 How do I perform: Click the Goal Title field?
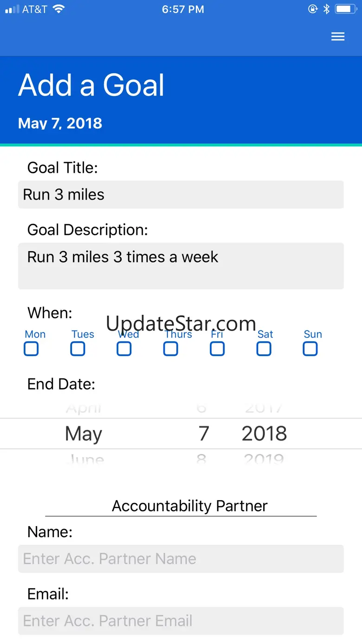(181, 195)
